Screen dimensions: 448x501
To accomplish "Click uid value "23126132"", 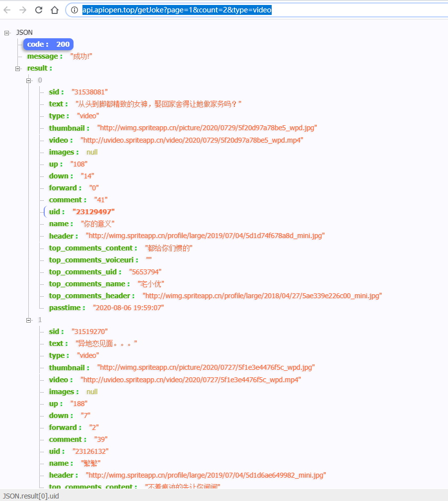I will coord(90,451).
